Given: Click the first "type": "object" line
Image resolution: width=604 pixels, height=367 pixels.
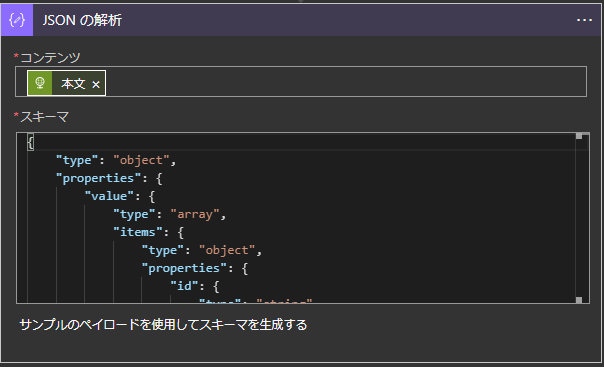Looking at the screenshot, I should click(x=116, y=160).
